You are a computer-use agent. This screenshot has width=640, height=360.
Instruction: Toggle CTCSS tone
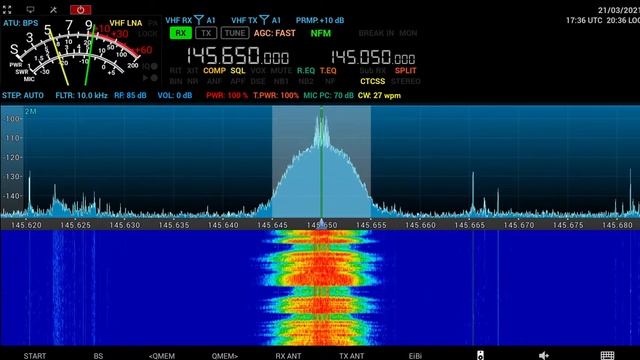pos(372,81)
